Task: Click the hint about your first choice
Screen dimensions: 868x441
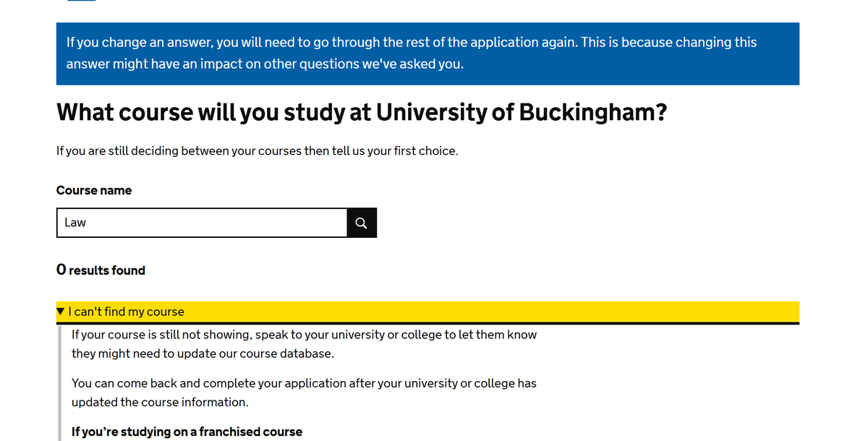Action: pos(257,151)
